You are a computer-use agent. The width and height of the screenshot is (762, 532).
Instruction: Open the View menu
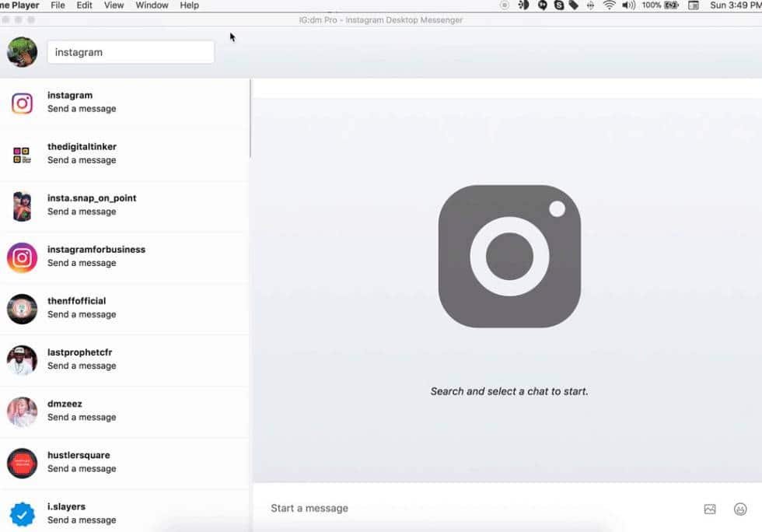coord(114,5)
